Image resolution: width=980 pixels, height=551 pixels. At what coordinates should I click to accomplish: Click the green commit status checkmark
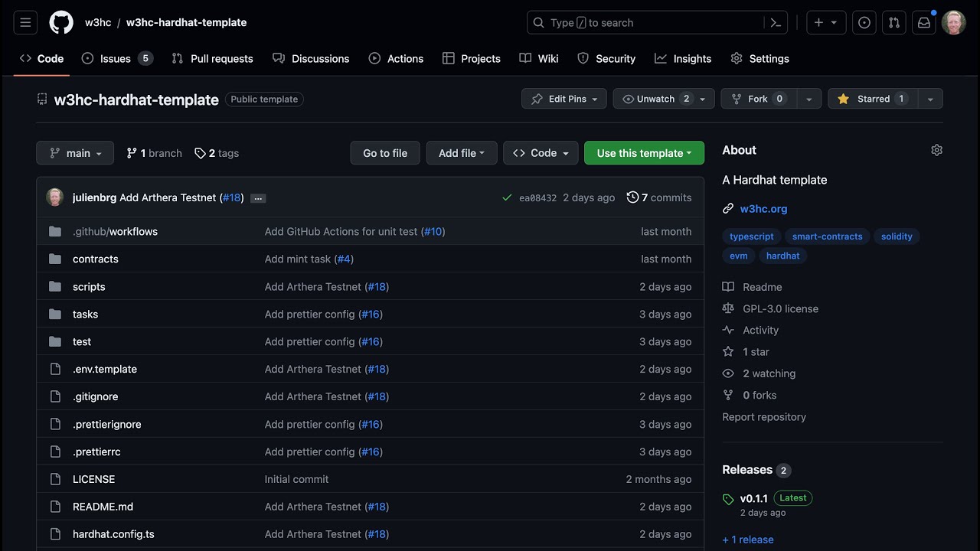coord(507,197)
